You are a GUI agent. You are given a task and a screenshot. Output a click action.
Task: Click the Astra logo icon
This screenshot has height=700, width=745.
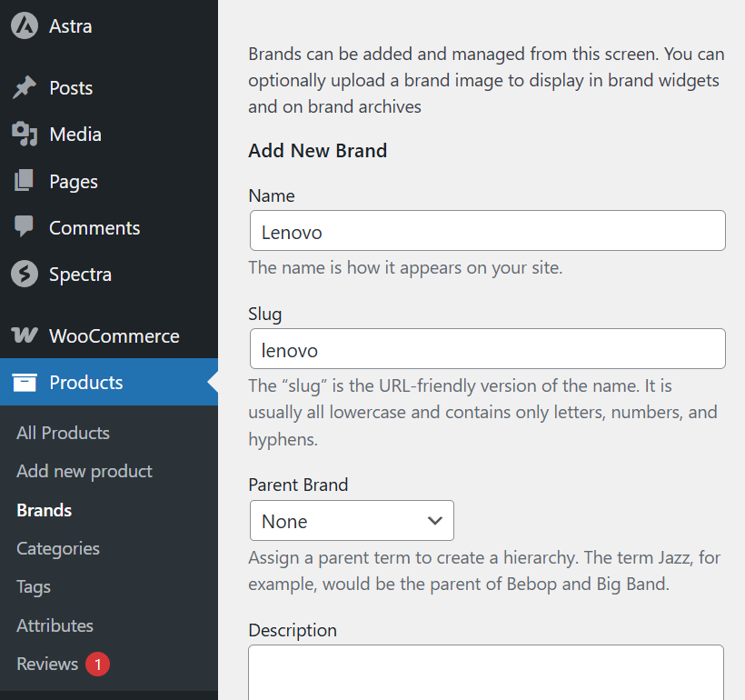(x=25, y=25)
